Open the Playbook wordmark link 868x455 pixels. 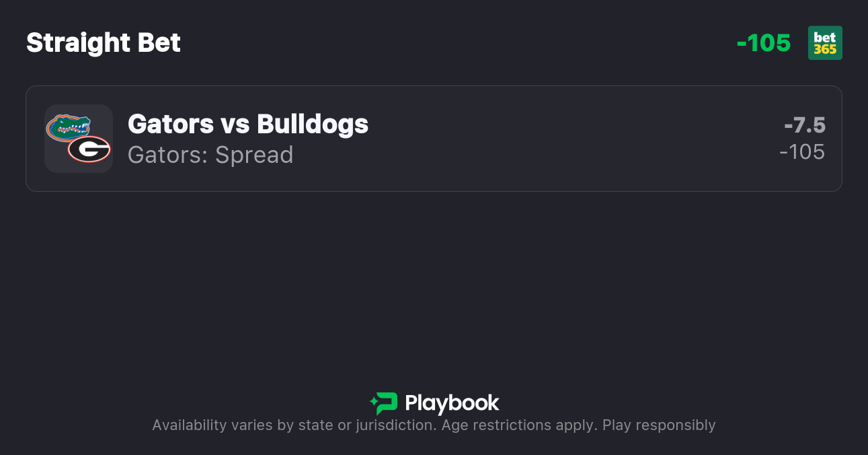[x=452, y=403]
